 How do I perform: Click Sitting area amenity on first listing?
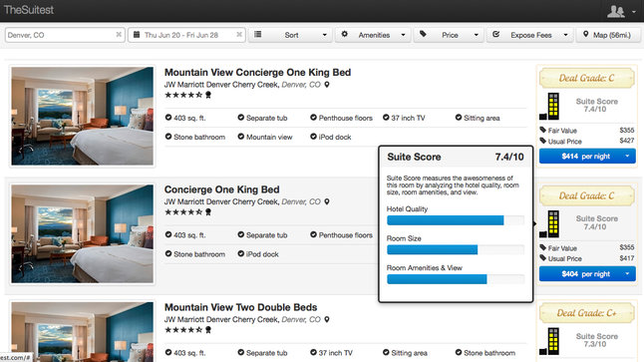478,118
